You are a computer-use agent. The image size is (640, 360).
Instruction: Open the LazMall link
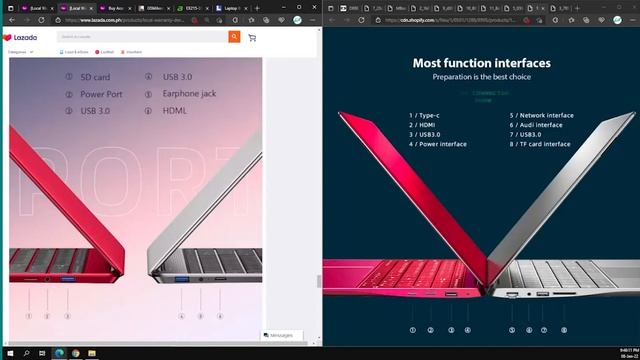pos(104,52)
